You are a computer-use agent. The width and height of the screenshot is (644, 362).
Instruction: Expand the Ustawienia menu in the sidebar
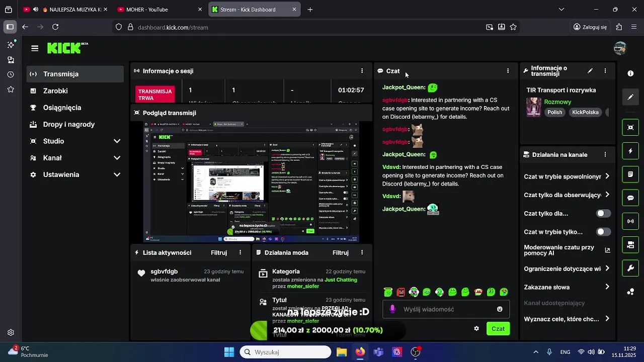click(75, 174)
